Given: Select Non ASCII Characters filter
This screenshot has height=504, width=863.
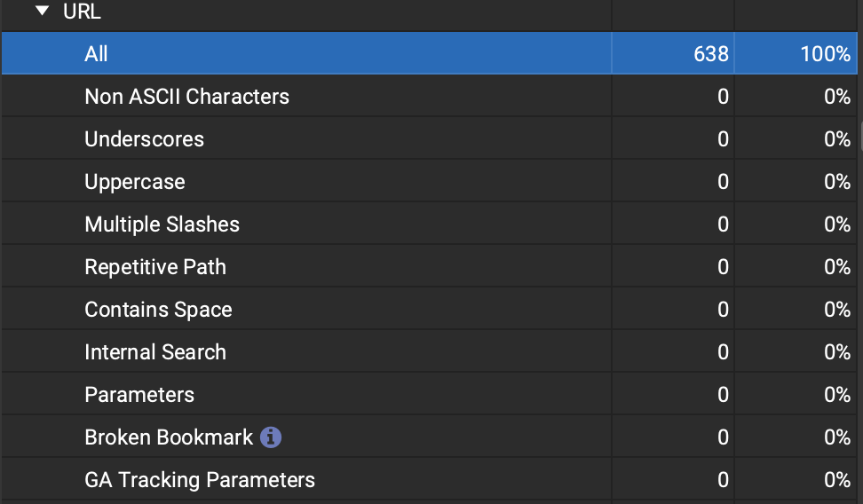Looking at the screenshot, I should click(x=186, y=97).
